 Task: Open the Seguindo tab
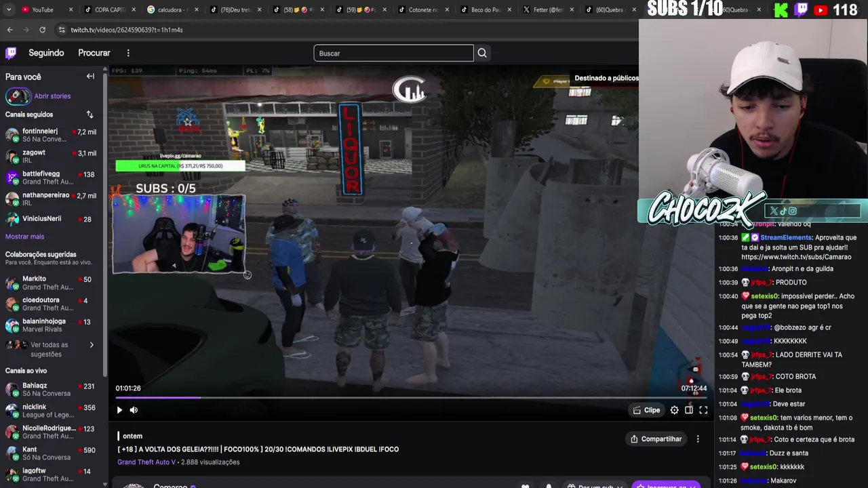coord(46,53)
